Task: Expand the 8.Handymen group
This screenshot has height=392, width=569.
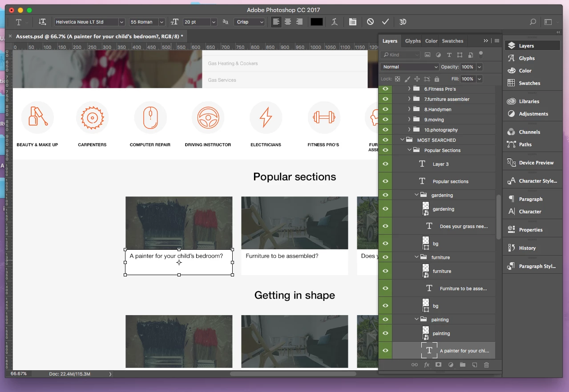Action: click(x=409, y=109)
